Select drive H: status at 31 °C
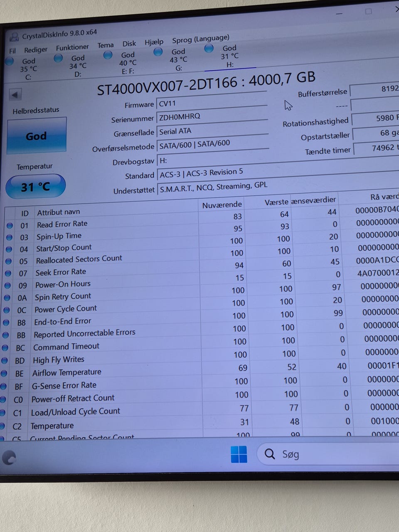 229,56
